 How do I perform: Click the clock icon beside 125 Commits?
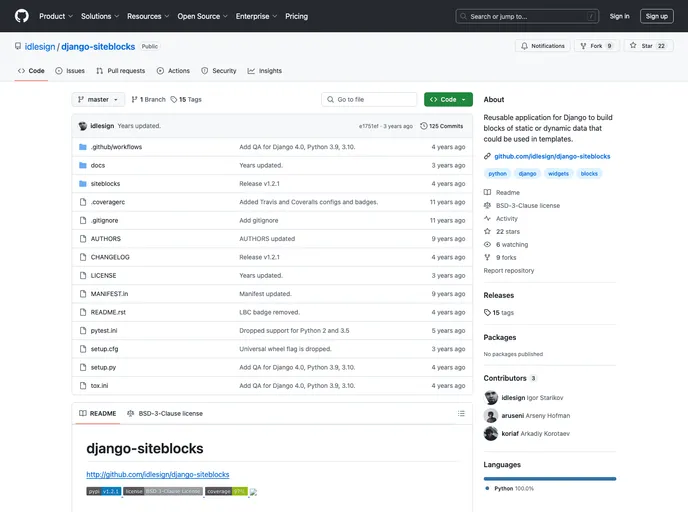click(423, 126)
